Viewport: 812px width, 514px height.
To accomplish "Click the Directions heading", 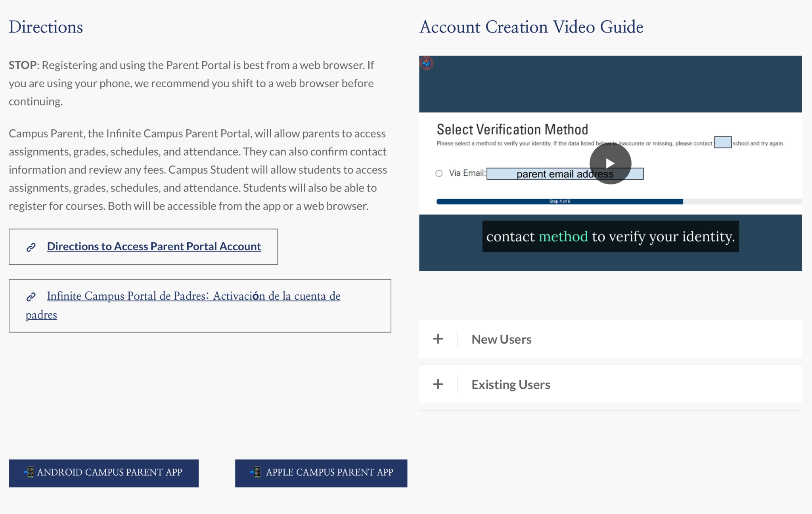I will tap(46, 27).
